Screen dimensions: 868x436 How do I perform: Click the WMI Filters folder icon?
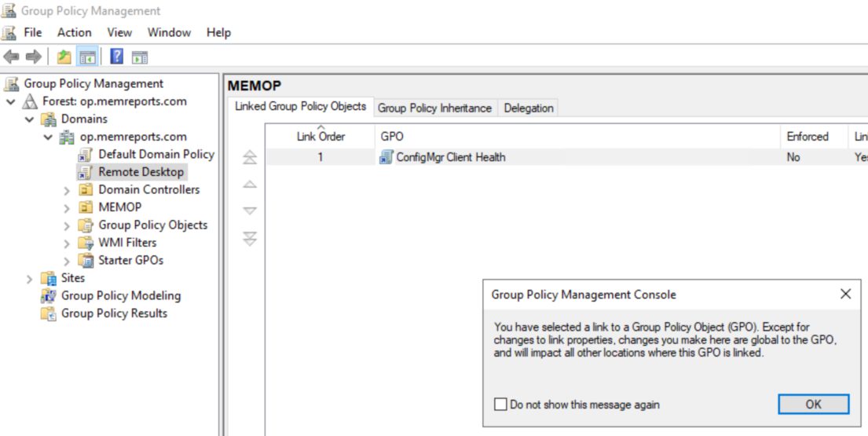[x=86, y=243]
